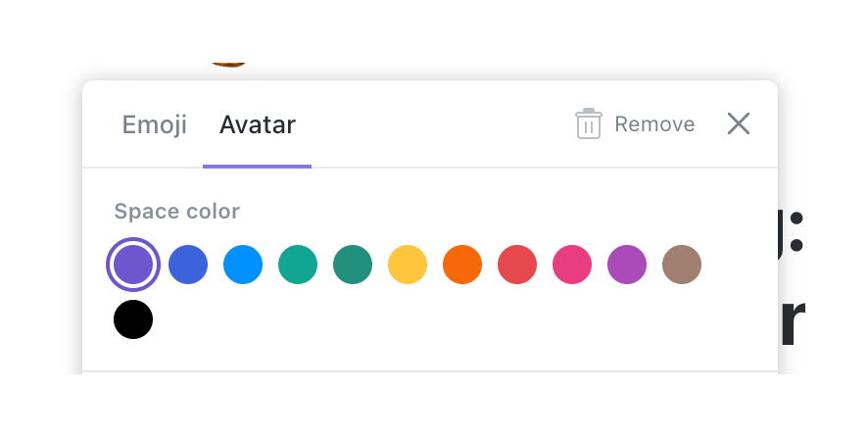Click the trash can icon
Viewport: 868px width, 437px height.
coord(588,124)
